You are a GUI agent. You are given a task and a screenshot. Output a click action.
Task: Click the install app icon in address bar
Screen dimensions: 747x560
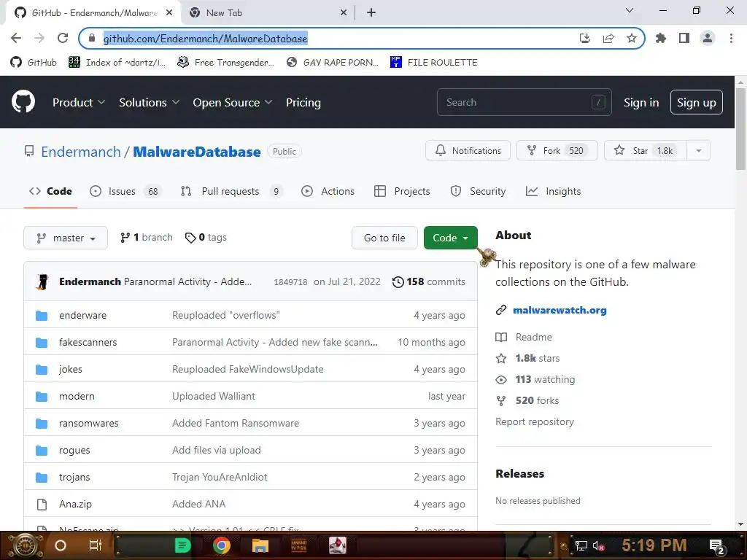584,38
